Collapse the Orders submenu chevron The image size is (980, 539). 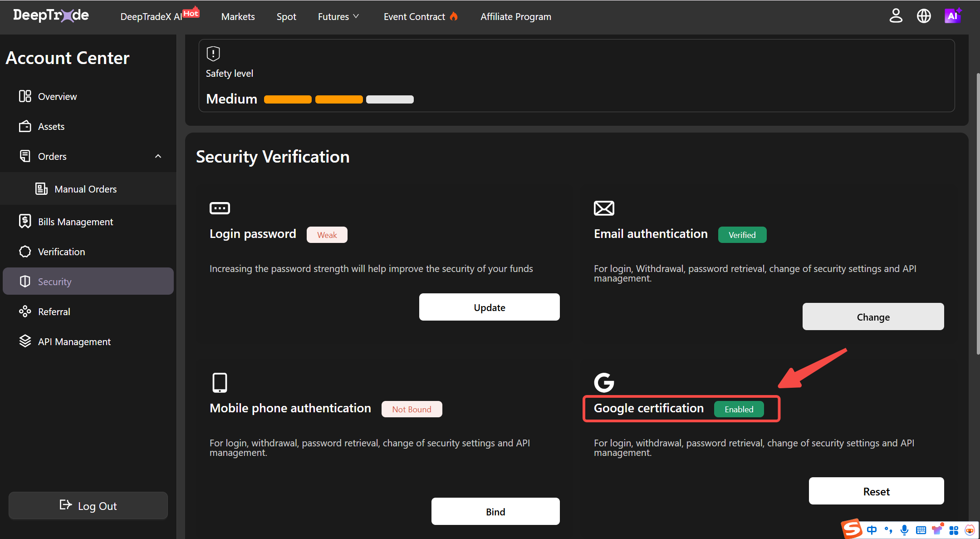(158, 156)
